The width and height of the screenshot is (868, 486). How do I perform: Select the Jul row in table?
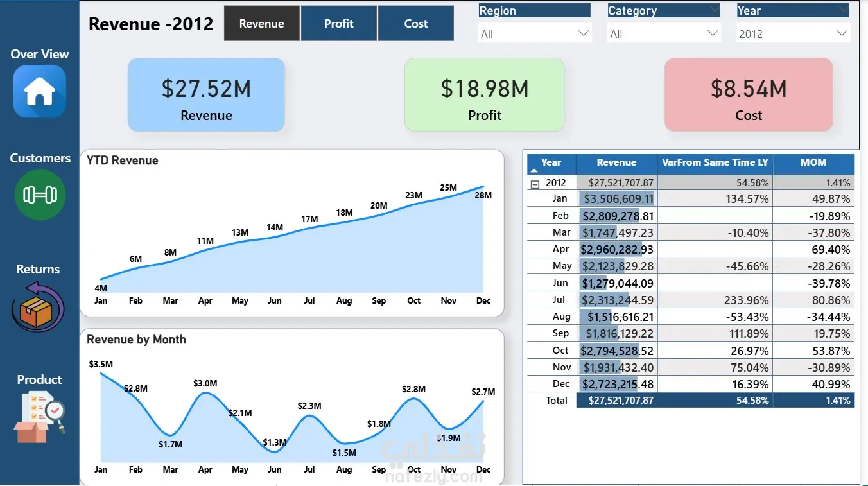tap(691, 300)
